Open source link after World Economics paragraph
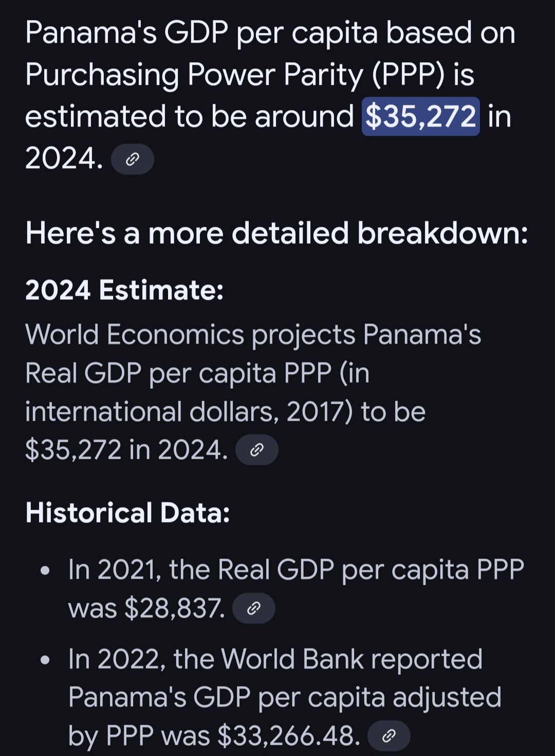The height and width of the screenshot is (756, 555). pos(256,450)
